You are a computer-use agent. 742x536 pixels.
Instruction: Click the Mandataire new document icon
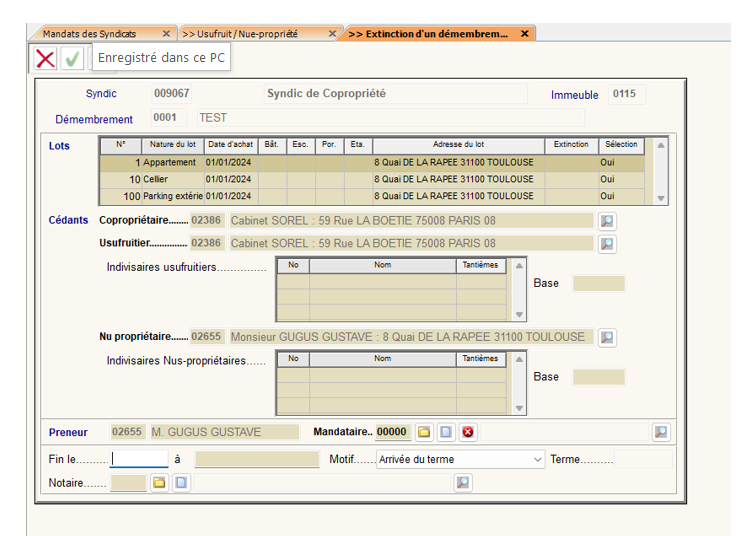pos(446,432)
